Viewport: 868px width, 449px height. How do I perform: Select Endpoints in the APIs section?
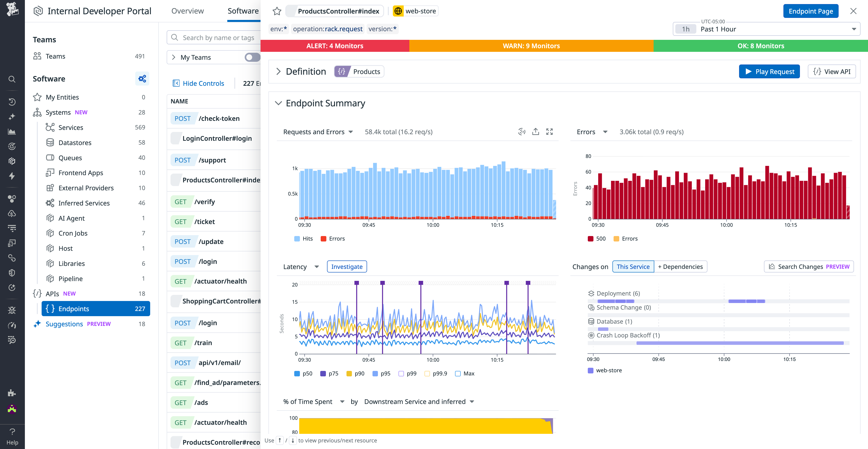coord(74,308)
